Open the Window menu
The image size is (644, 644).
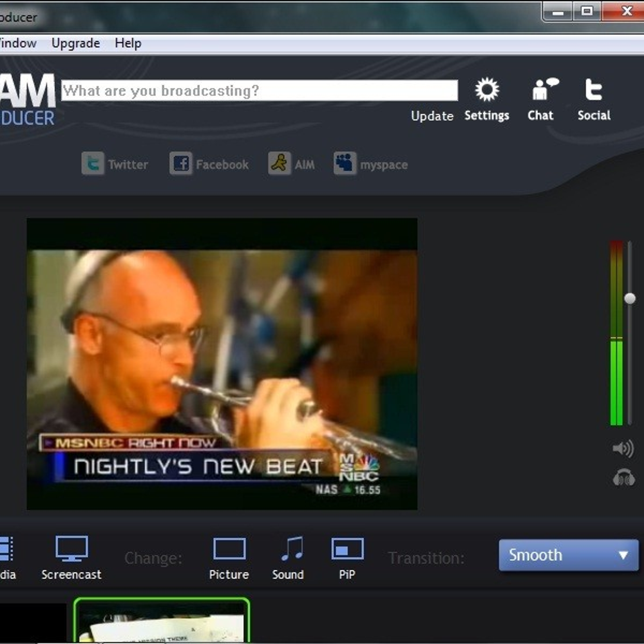(18, 43)
